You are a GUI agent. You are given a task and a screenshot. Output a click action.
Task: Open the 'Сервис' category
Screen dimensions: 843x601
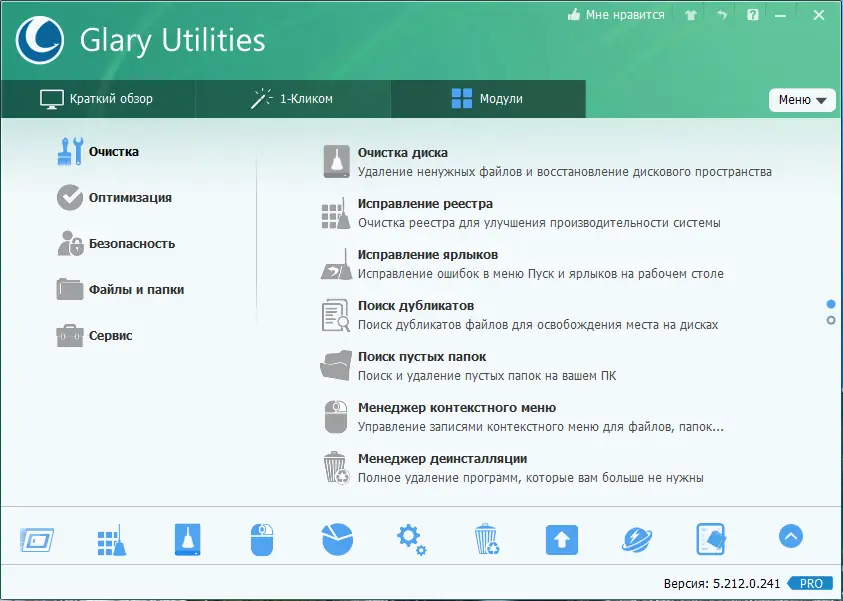(x=110, y=335)
